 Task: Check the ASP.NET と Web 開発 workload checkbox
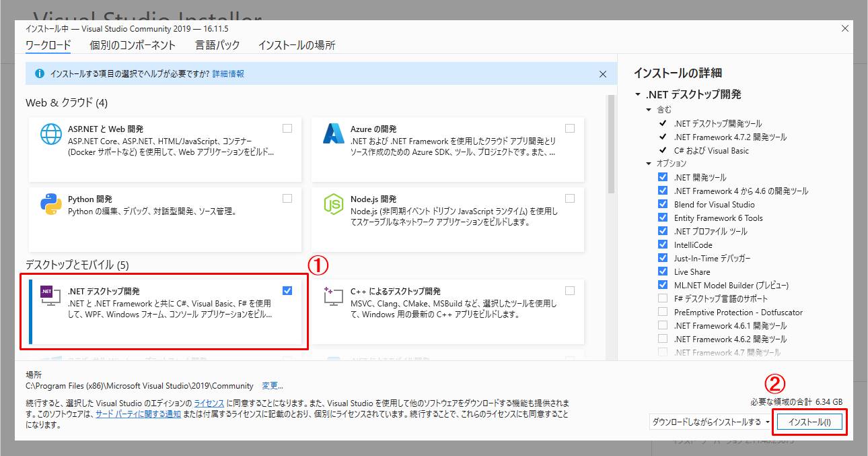point(287,128)
